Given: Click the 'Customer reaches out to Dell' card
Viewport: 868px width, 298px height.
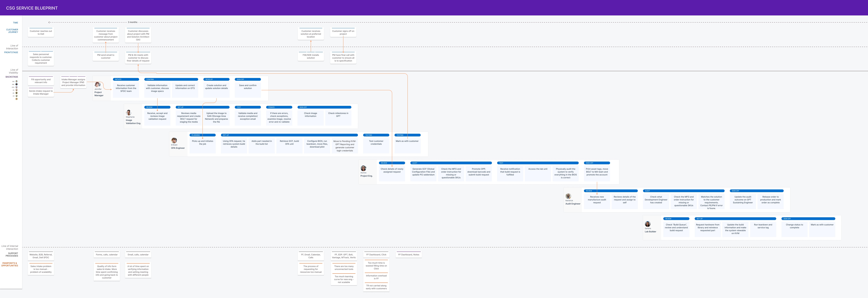Looking at the screenshot, I should click(41, 32).
